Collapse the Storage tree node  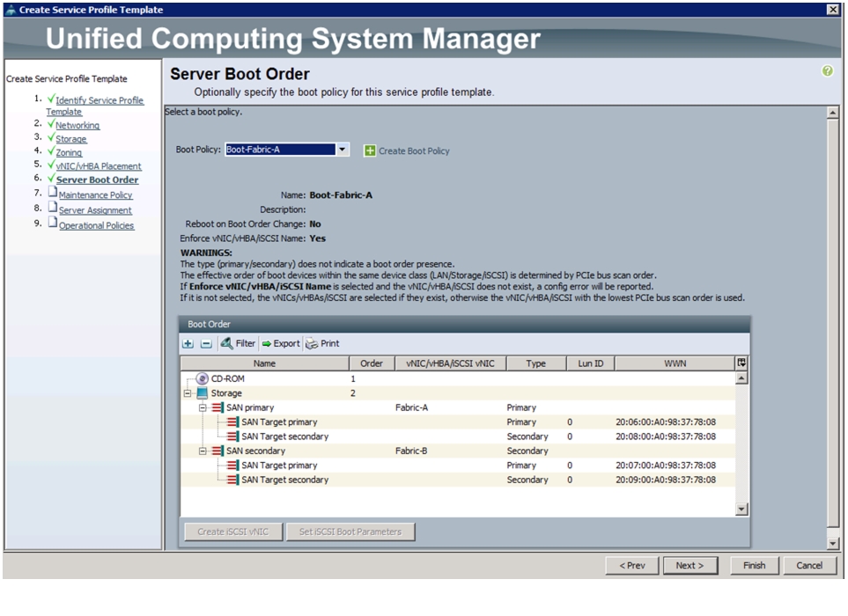tap(188, 393)
